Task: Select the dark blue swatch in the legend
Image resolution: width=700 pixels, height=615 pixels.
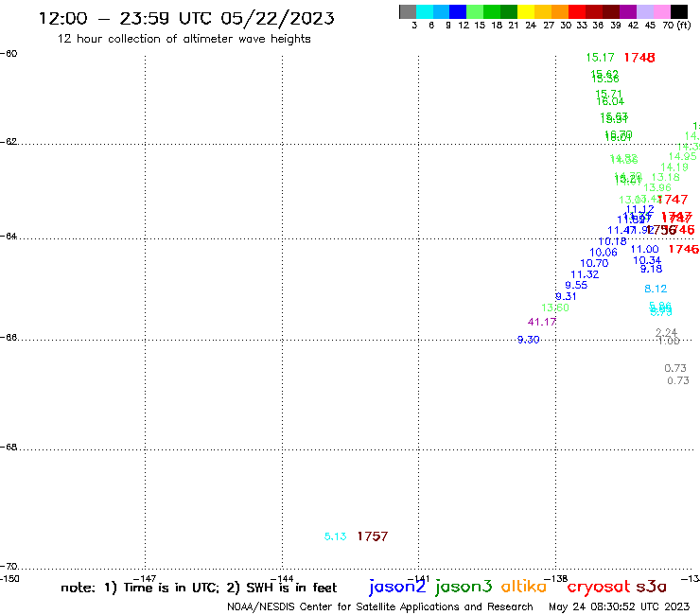Action: pos(458,11)
